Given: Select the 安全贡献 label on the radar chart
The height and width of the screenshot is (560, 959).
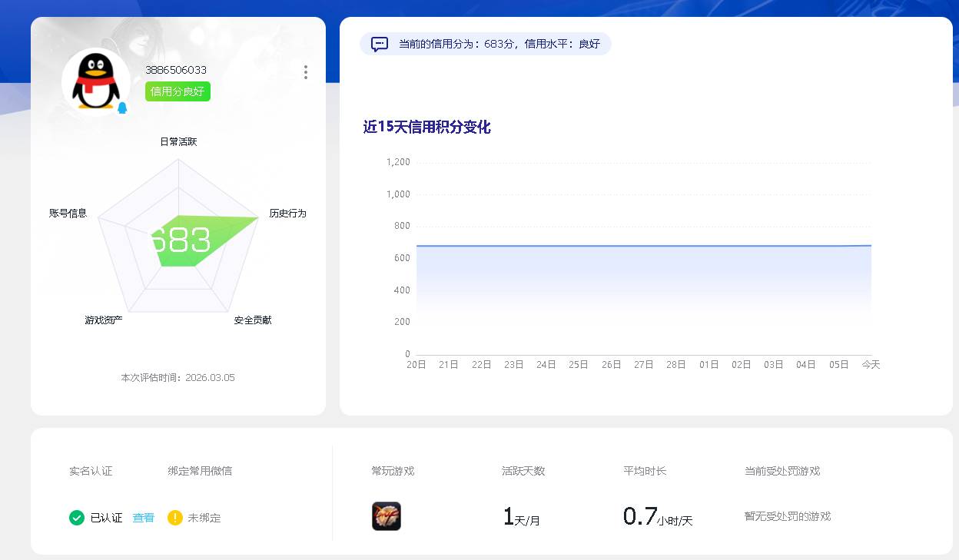Looking at the screenshot, I should 254,319.
